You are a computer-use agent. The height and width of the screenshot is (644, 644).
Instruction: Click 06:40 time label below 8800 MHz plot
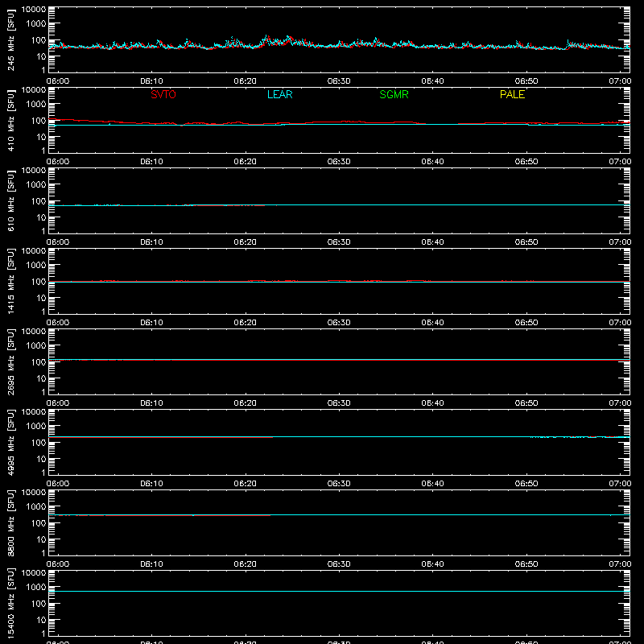pos(432,564)
